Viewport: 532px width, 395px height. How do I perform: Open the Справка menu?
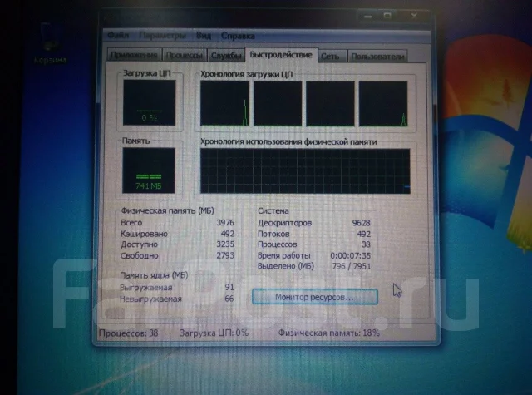pos(238,36)
